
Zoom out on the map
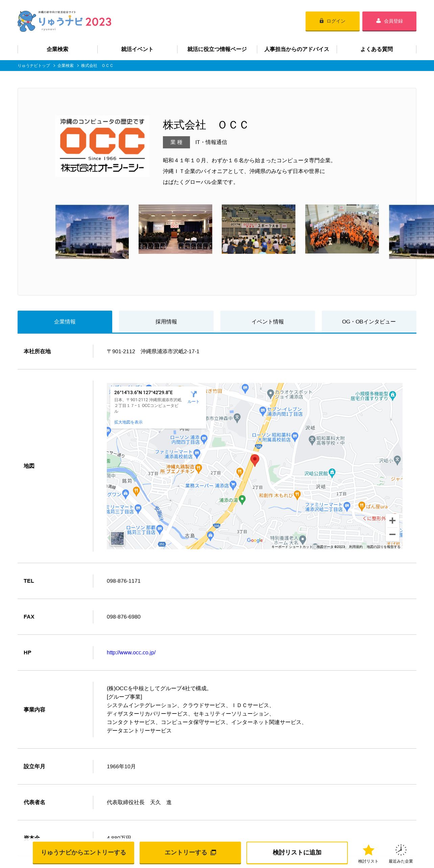pos(392,534)
